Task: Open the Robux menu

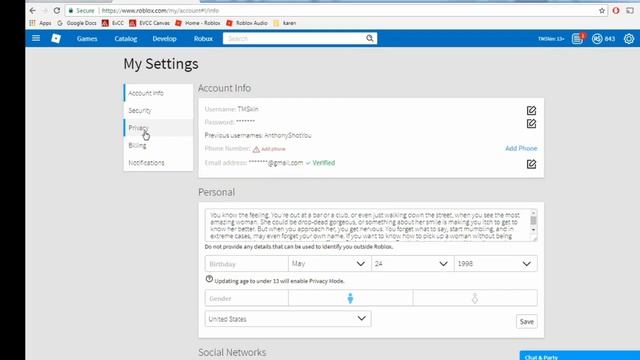Action: click(203, 39)
